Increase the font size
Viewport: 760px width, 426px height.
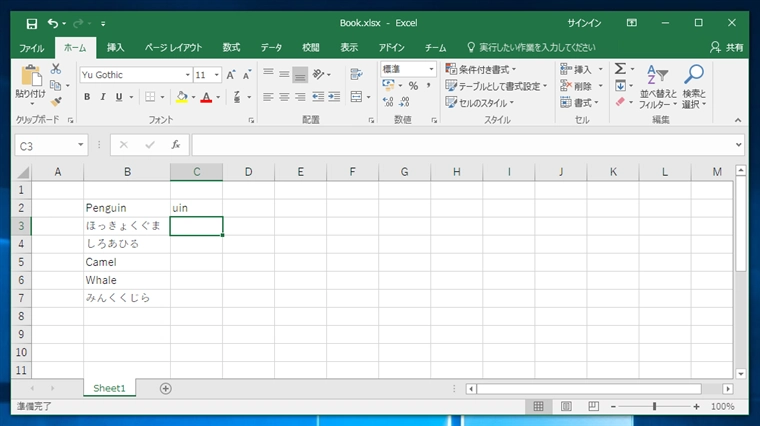[x=231, y=75]
